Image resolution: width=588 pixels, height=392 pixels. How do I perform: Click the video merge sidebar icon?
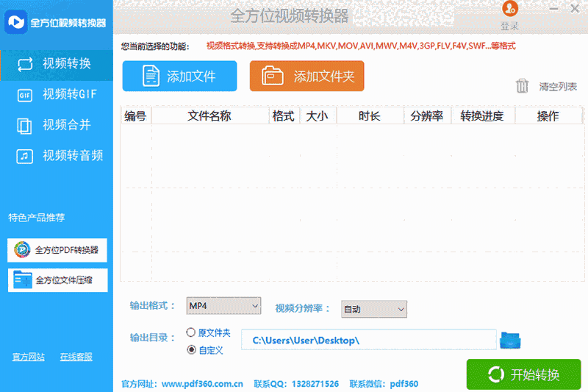point(24,125)
